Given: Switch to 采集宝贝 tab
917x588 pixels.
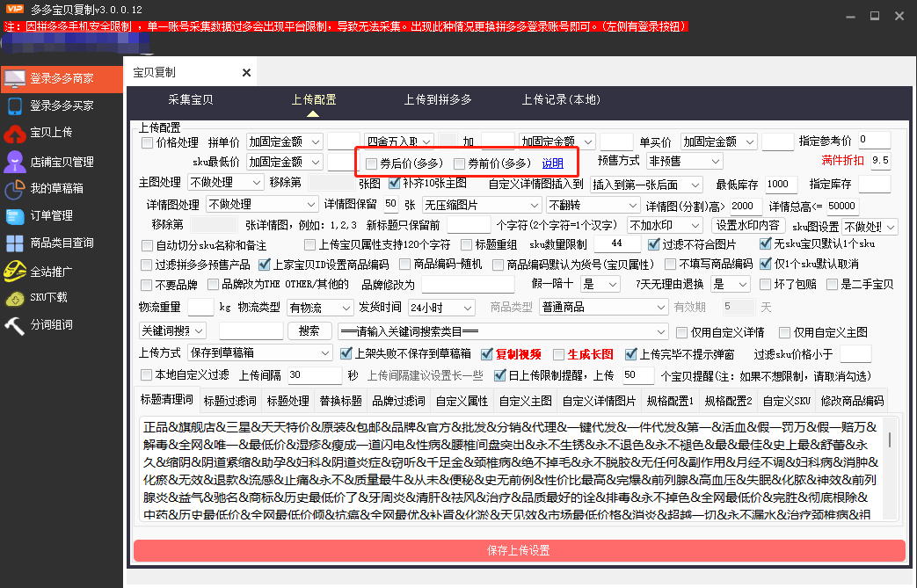Looking at the screenshot, I should [191, 100].
